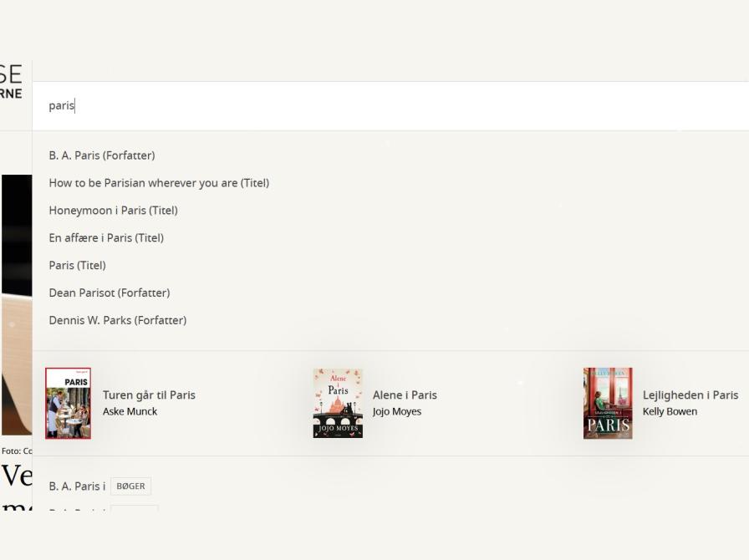Choose 'How to be Parisian wherever you are' suggestion
This screenshot has width=749, height=560.
(159, 183)
